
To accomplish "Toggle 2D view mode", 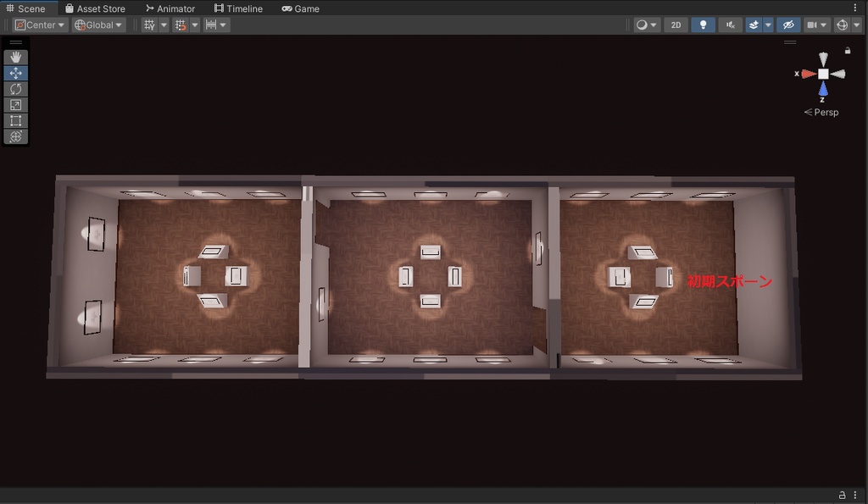I will point(676,25).
